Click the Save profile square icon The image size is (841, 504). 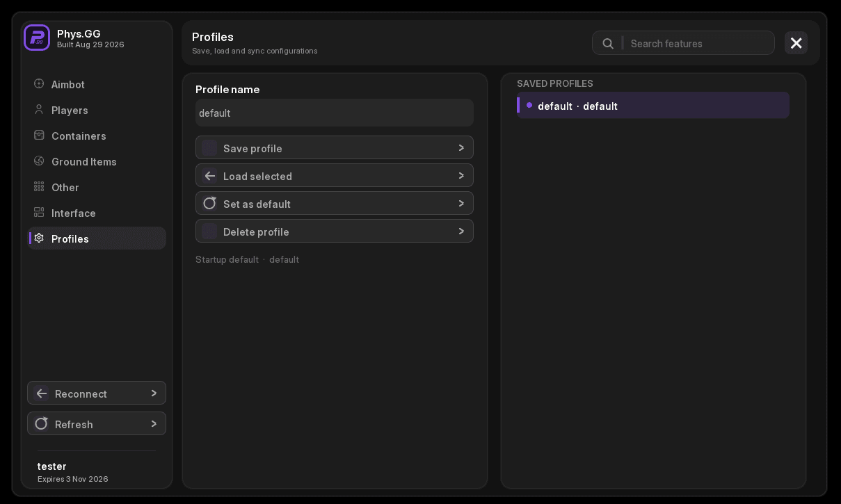point(209,148)
